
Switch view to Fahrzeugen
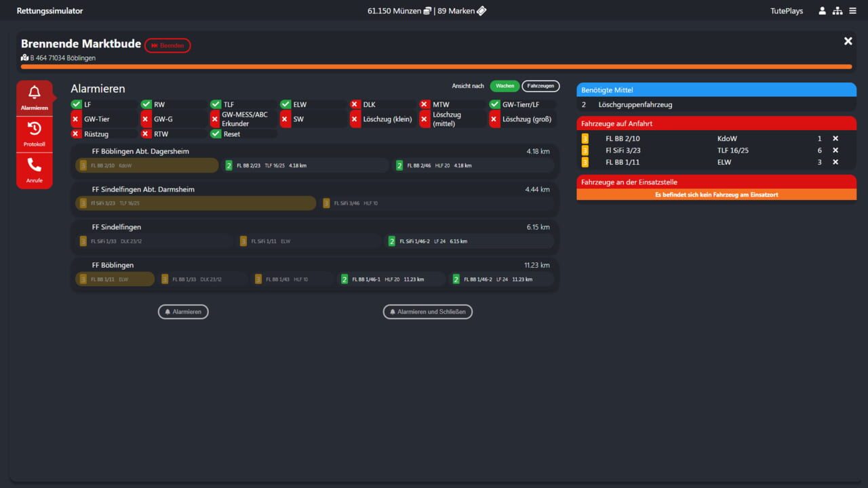540,86
